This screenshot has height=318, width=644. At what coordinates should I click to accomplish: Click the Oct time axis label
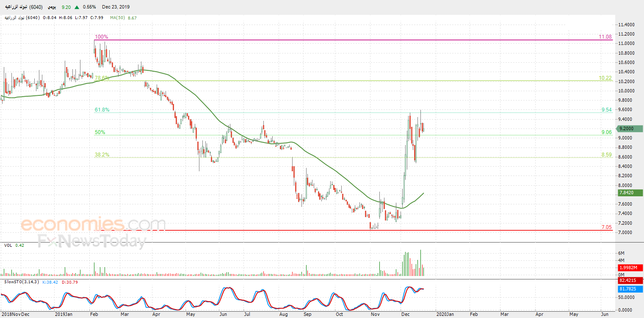[x=339, y=315]
